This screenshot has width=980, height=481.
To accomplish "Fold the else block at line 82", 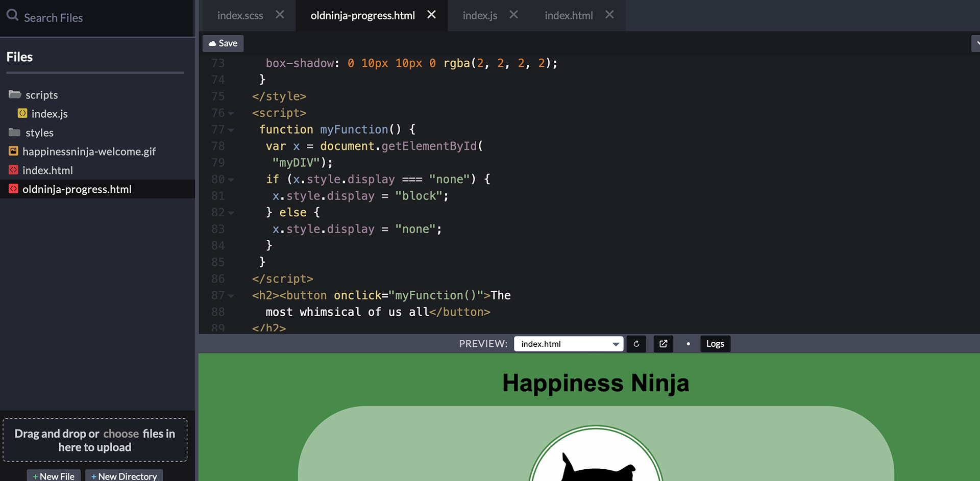I will pos(231,213).
